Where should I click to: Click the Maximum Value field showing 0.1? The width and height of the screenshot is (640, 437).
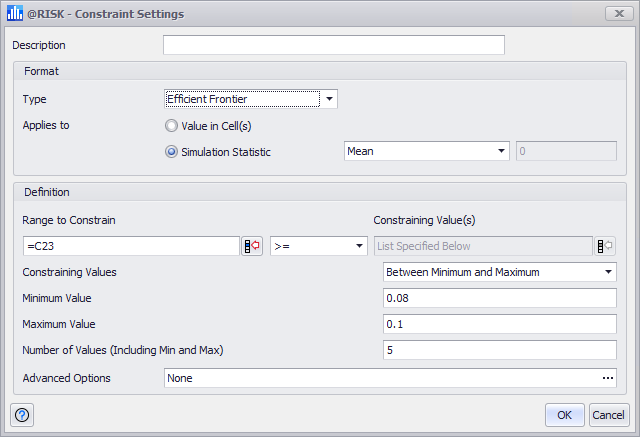499,324
